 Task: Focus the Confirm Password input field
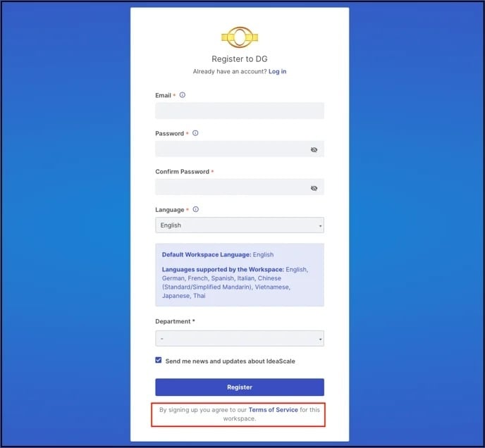240,187
